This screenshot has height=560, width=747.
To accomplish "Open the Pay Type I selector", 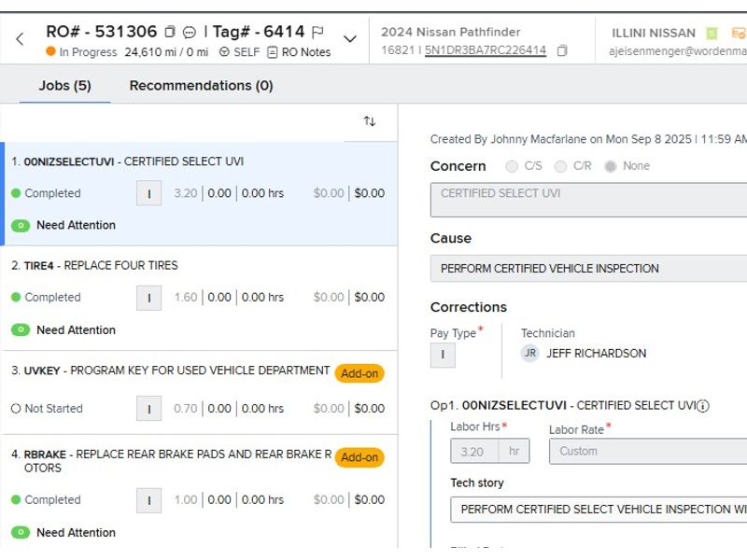I will [443, 355].
